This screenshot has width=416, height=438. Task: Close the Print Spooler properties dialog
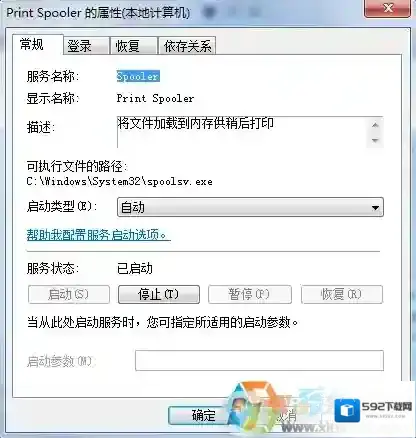coord(387,9)
